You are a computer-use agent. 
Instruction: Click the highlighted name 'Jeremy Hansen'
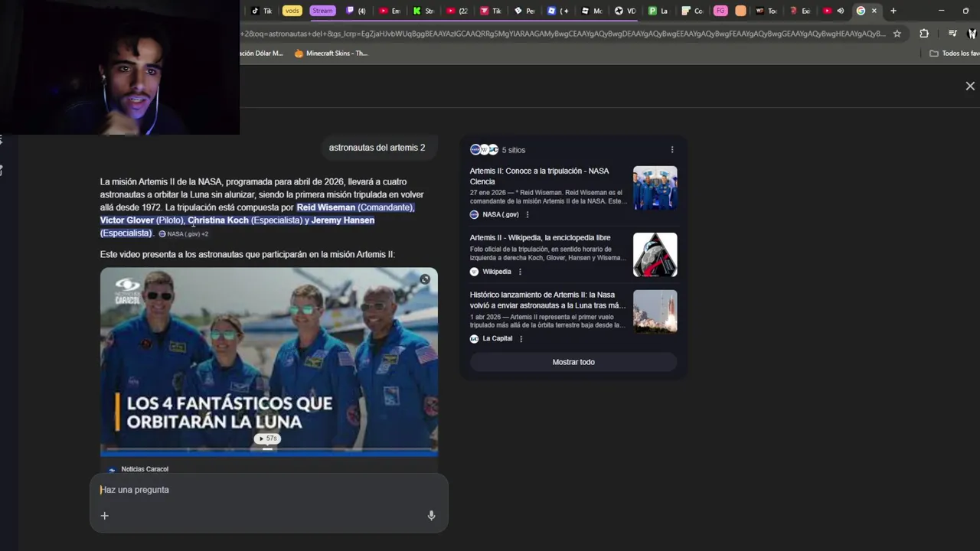click(343, 220)
